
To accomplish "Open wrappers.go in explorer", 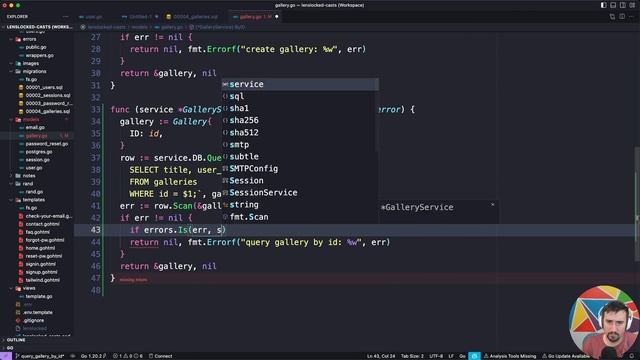I will tap(40, 56).
